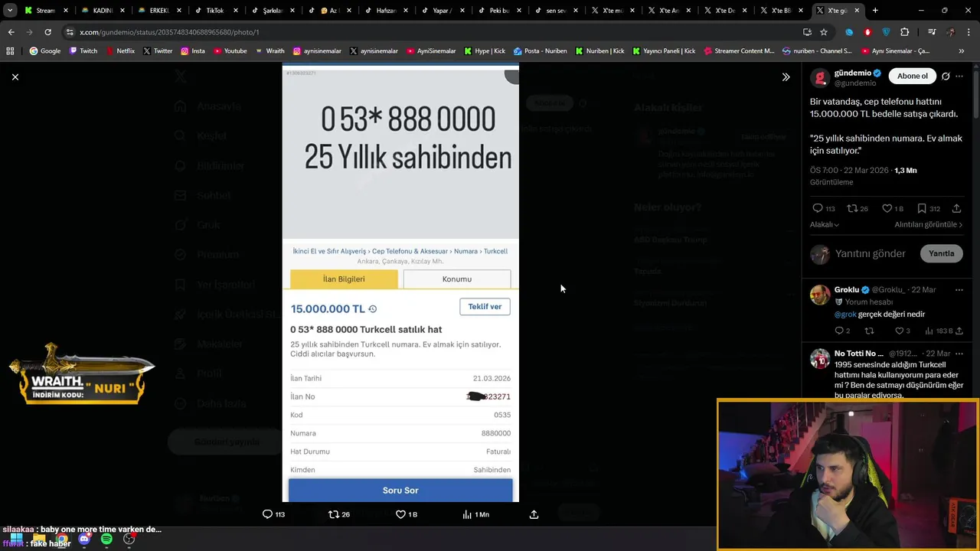Like the post using the heart below the photo
Image resolution: width=980 pixels, height=551 pixels.
coord(400,514)
